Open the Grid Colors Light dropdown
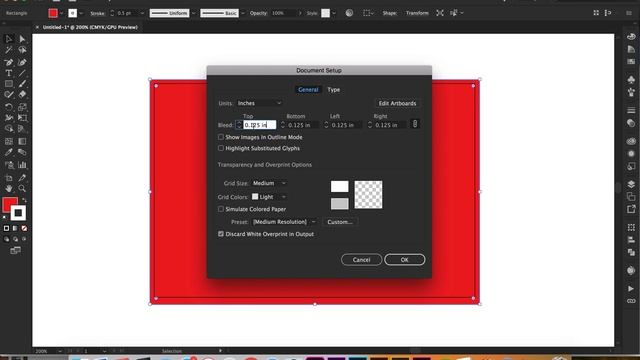 coord(269,197)
